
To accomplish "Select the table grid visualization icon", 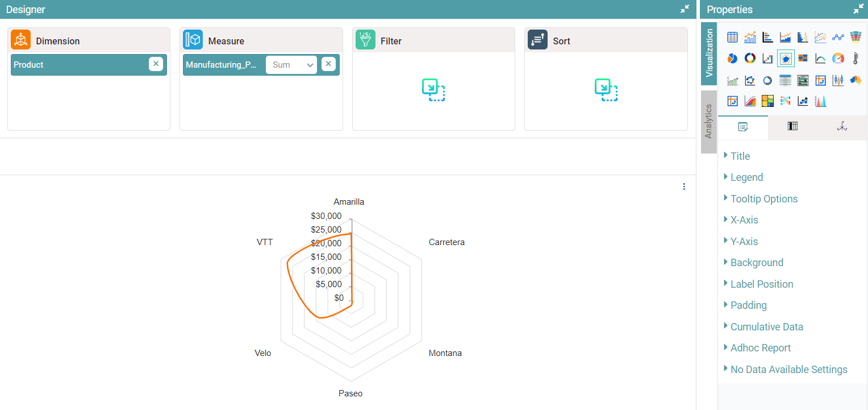I will point(732,37).
